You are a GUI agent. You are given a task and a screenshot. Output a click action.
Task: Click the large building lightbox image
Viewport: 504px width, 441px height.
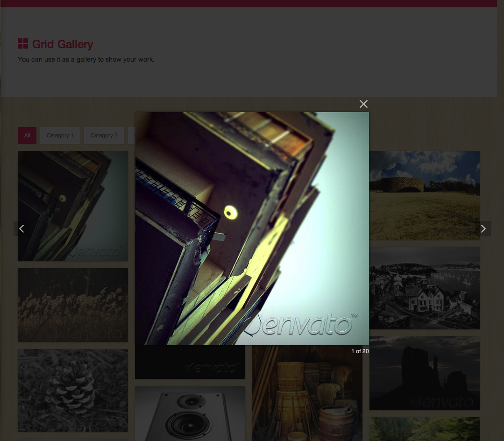pyautogui.click(x=252, y=228)
